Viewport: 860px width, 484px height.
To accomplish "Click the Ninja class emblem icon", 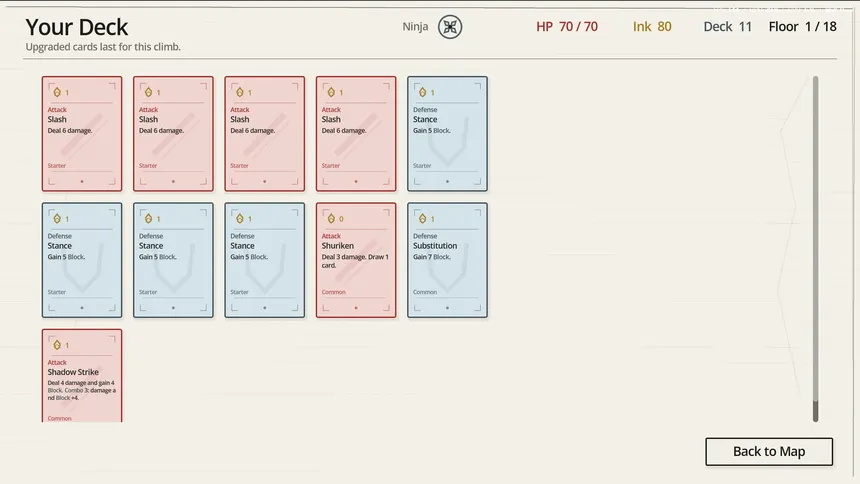I will [450, 27].
